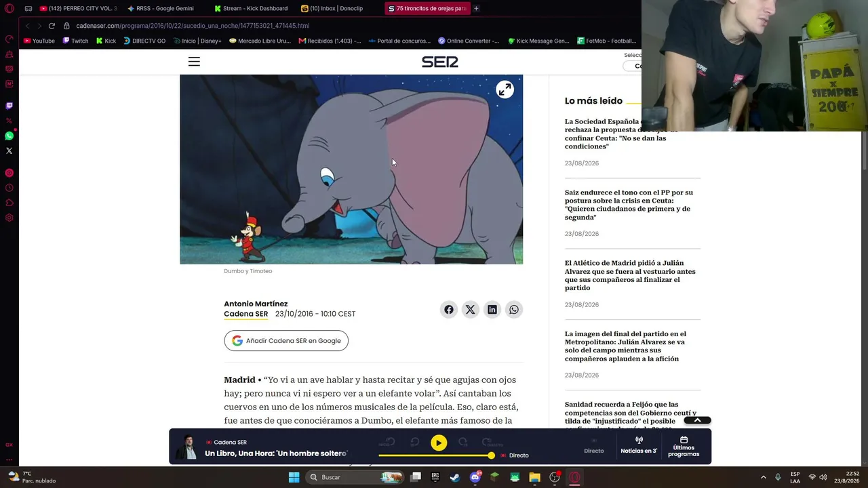
Task: Open 'La imagen del final del partido' article
Action: pos(625,346)
